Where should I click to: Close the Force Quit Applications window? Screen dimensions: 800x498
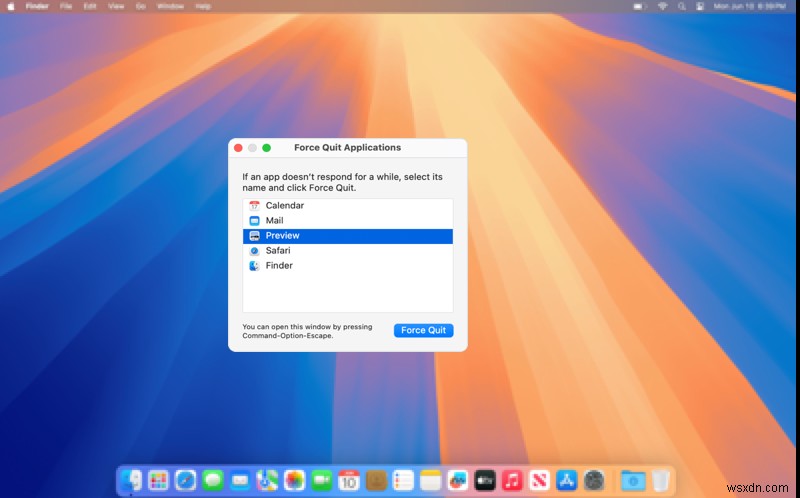[238, 148]
